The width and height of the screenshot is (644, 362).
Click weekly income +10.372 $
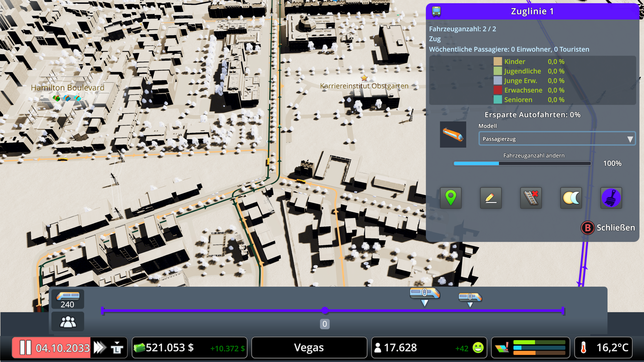coord(227,349)
